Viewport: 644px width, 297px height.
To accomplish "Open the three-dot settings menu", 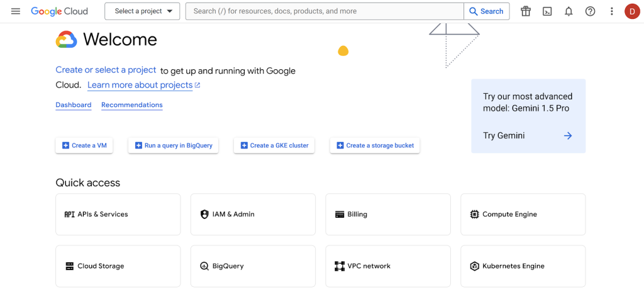I will pos(611,11).
